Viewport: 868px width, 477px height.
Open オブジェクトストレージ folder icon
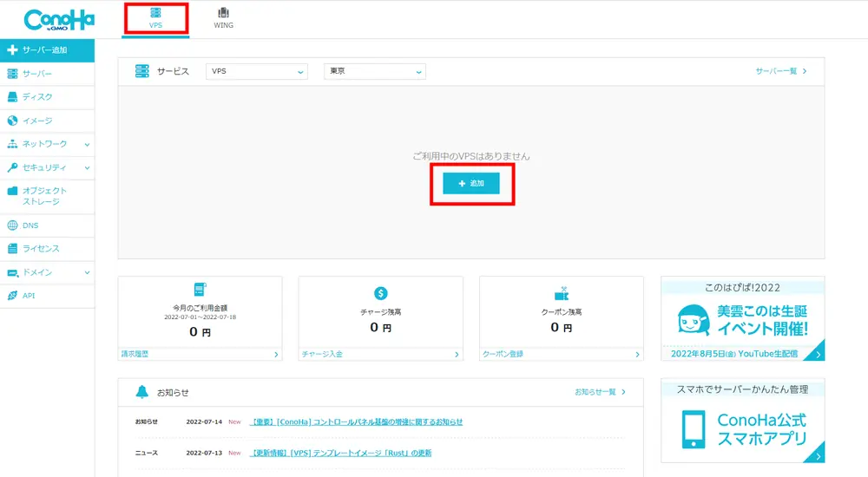pos(12,191)
